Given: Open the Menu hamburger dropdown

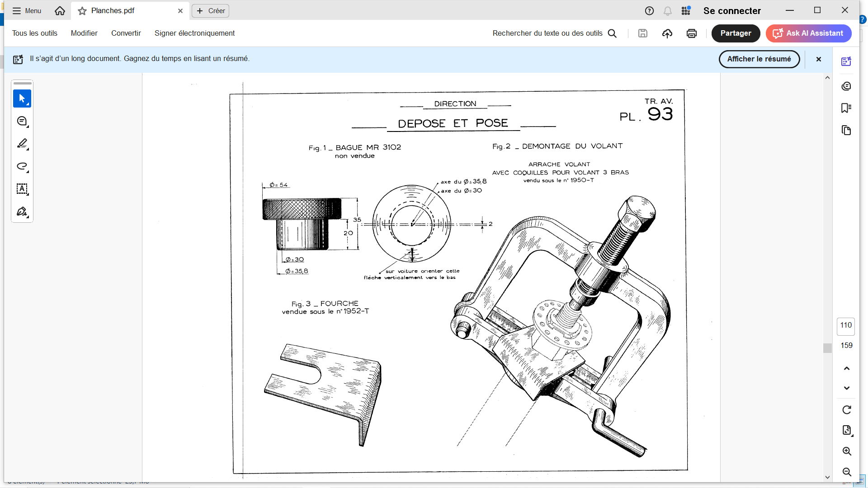Looking at the screenshot, I should (27, 11).
